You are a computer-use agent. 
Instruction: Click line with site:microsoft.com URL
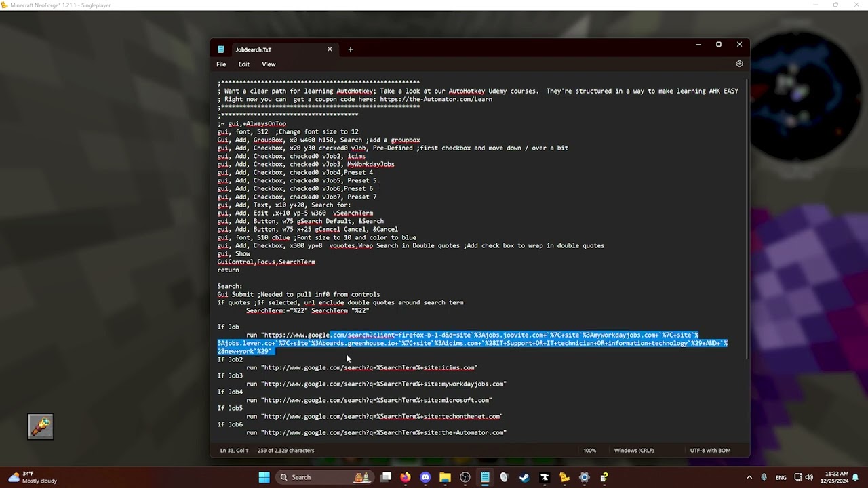coord(369,400)
